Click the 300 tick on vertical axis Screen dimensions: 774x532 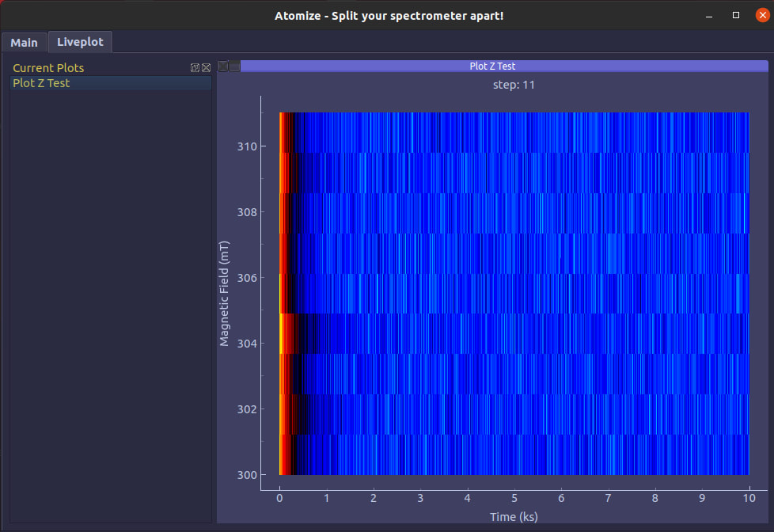247,475
